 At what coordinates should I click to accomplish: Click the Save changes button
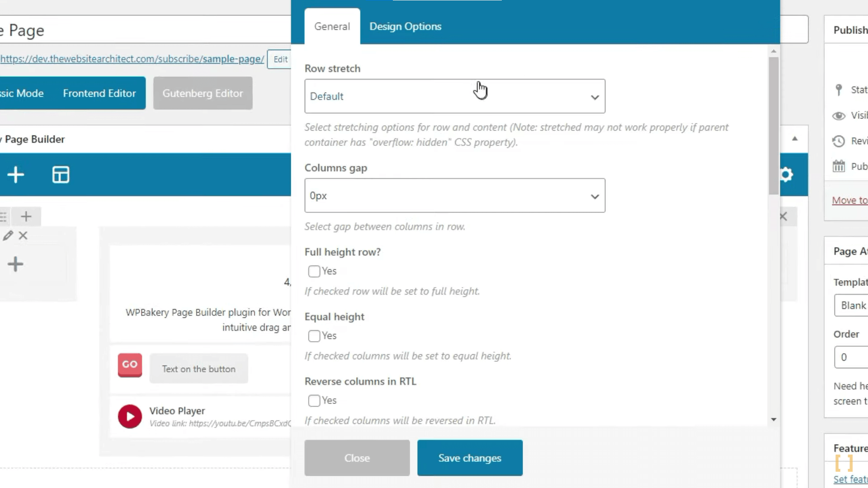point(470,458)
